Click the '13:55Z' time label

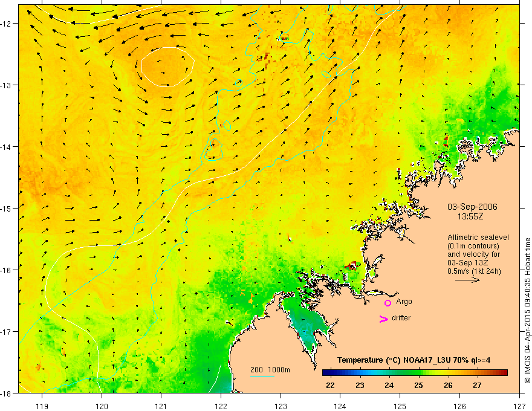point(470,216)
